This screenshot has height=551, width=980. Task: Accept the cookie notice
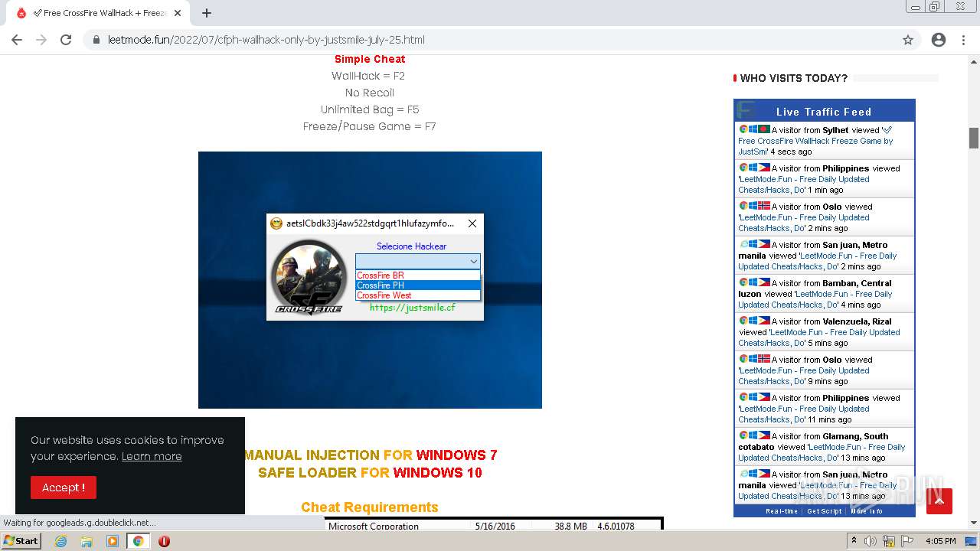tap(64, 487)
